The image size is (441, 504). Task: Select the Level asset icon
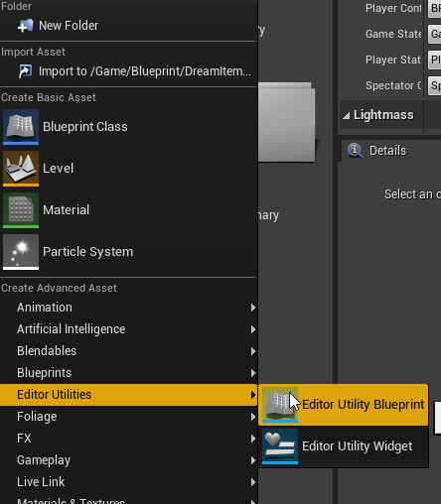21,169
